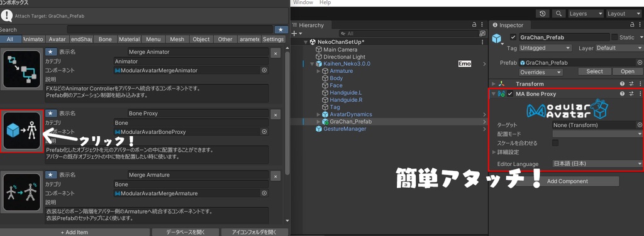The image size is (644, 236).
Task: Click the + Add Item button
Action: pyautogui.click(x=74, y=232)
